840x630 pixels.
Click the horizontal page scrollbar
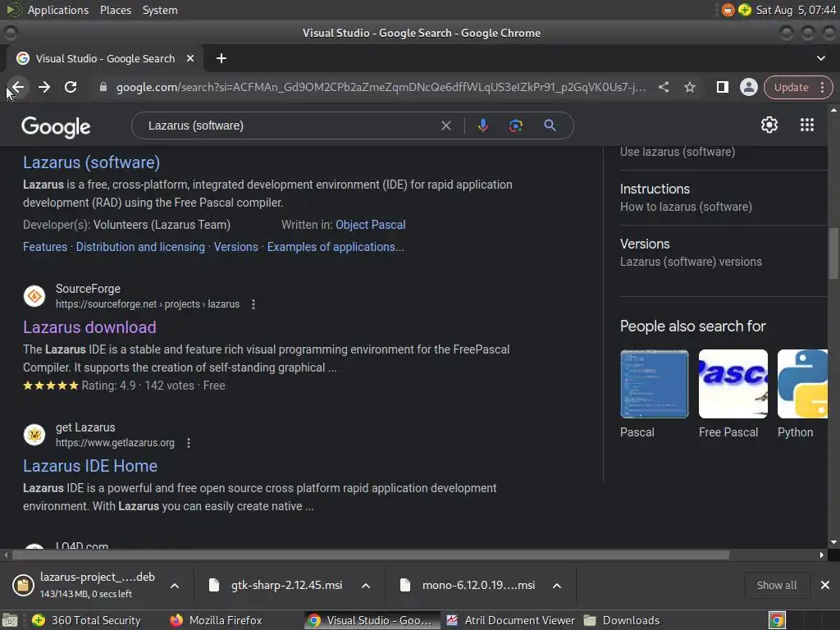[371, 555]
